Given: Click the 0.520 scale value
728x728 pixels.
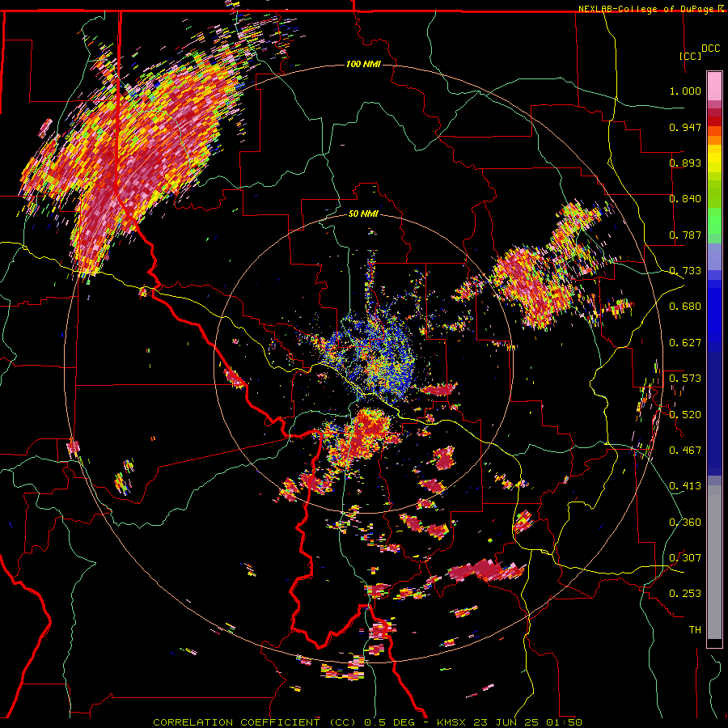Looking at the screenshot, I should pyautogui.click(x=685, y=415).
